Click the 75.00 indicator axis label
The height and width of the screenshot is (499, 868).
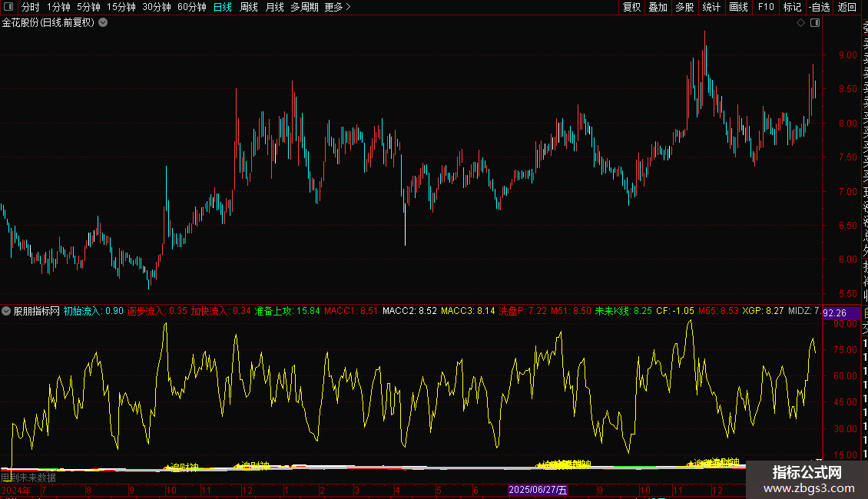tap(845, 349)
